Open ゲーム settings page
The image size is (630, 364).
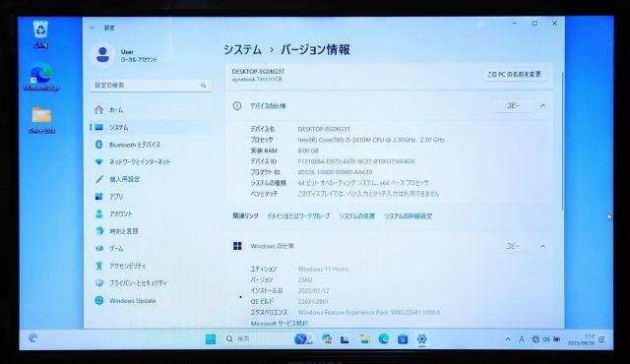[x=151, y=249]
